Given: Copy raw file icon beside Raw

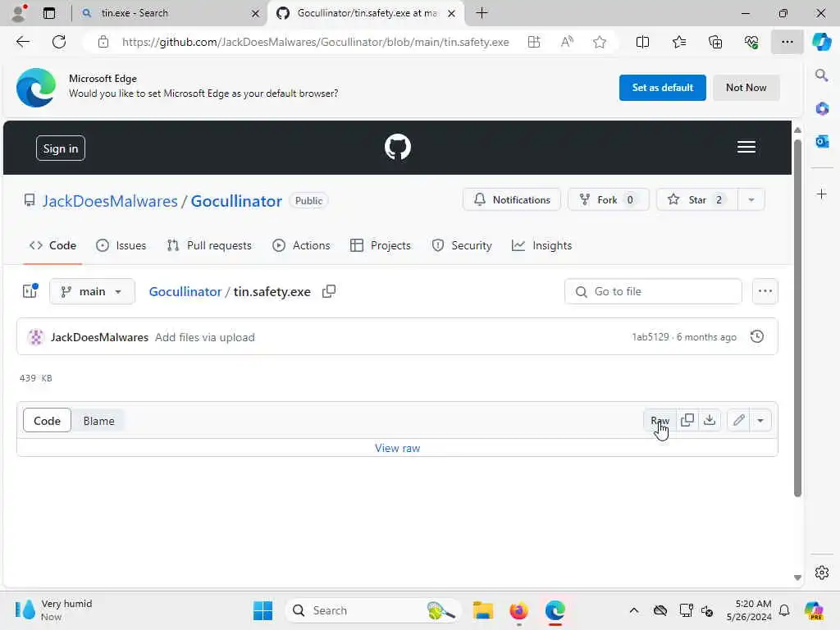Looking at the screenshot, I should tap(687, 420).
